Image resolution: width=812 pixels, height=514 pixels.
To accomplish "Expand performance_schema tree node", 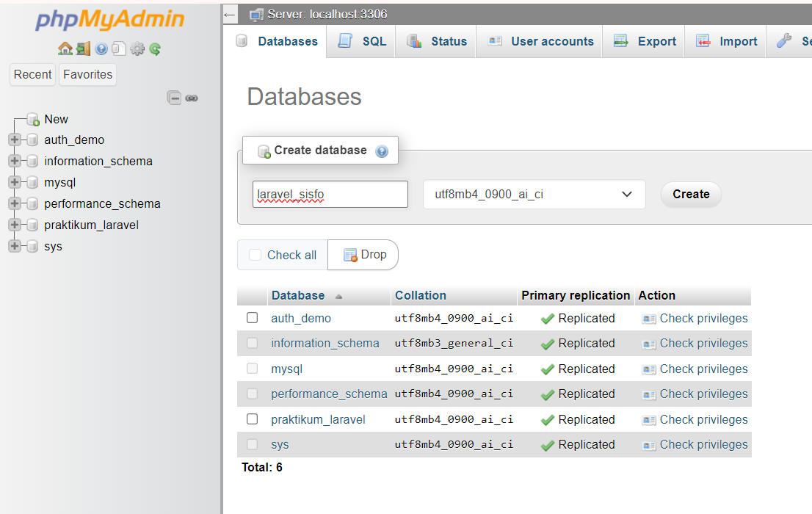I will point(15,203).
